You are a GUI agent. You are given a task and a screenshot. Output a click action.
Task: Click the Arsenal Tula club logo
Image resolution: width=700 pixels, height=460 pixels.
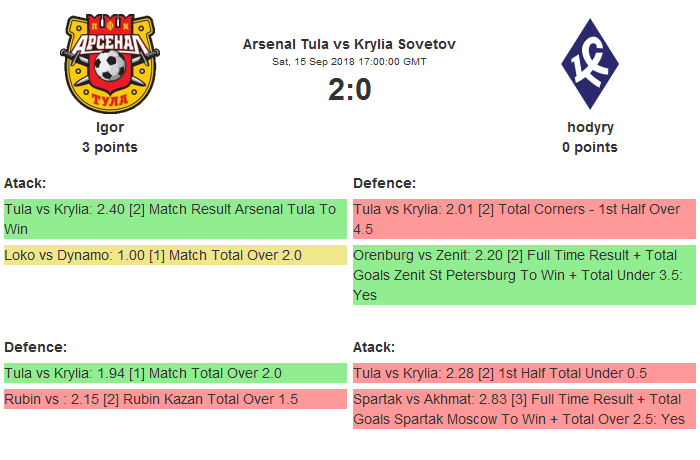coord(110,62)
